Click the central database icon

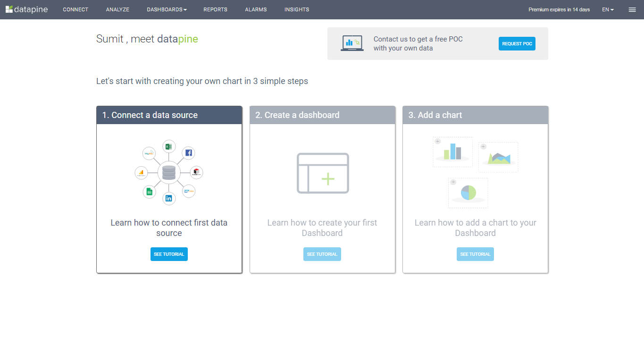(169, 172)
